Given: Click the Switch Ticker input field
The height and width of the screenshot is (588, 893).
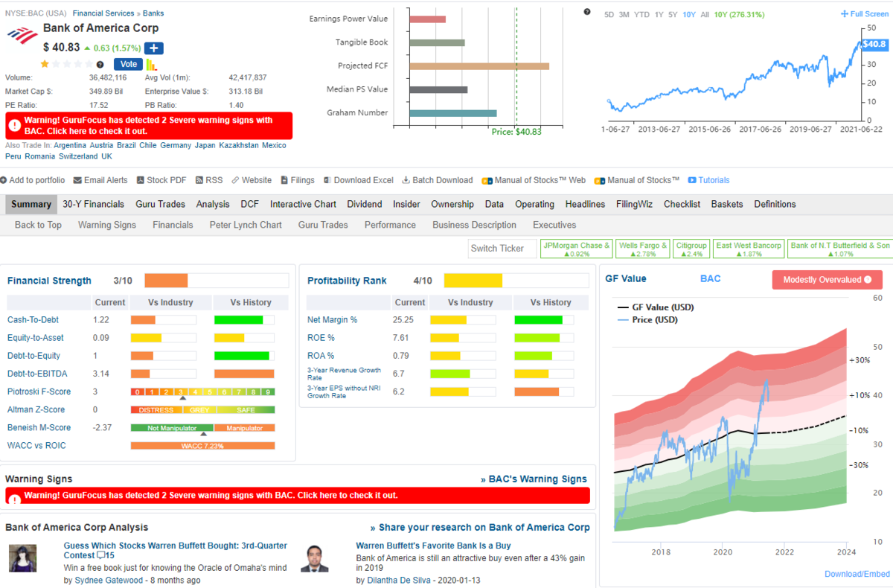Looking at the screenshot, I should click(x=502, y=249).
